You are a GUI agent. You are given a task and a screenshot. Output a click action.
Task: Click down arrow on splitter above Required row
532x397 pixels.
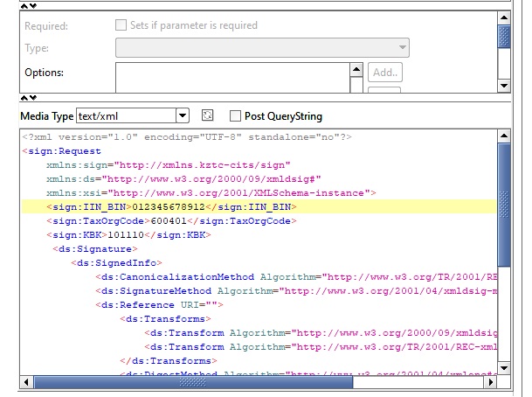(x=33, y=5)
